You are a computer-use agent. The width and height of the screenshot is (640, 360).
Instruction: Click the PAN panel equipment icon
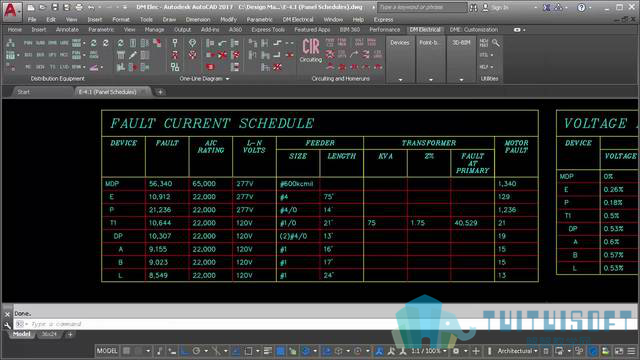pyautogui.click(x=28, y=43)
